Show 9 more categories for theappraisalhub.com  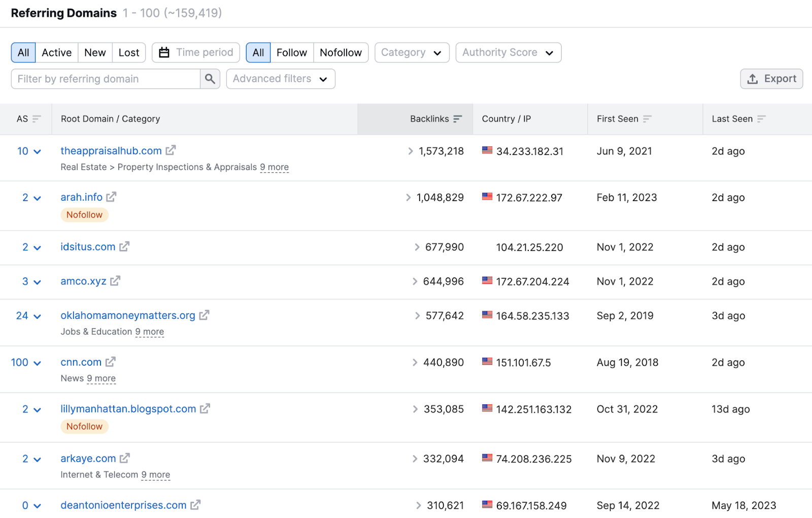274,167
